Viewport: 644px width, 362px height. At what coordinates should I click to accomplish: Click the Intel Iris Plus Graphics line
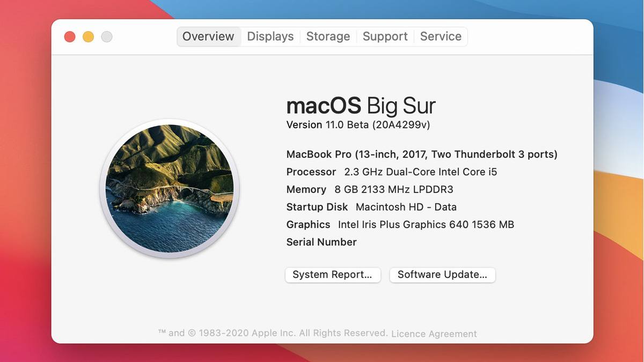tap(400, 225)
